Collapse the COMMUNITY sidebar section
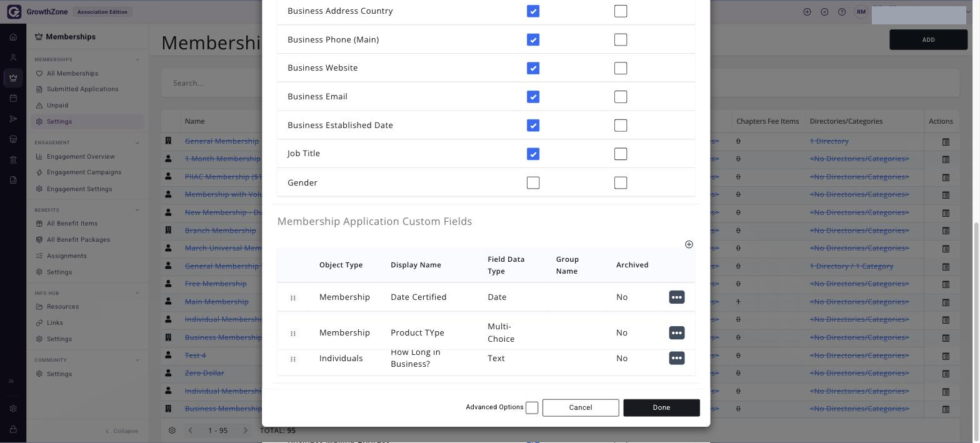980x443 pixels. tap(137, 360)
